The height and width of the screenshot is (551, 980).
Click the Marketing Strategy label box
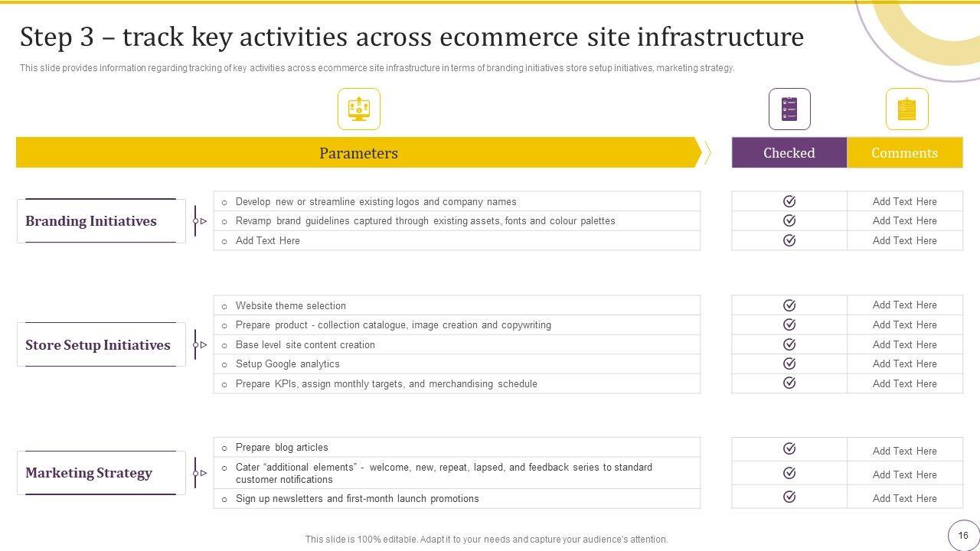[101, 473]
